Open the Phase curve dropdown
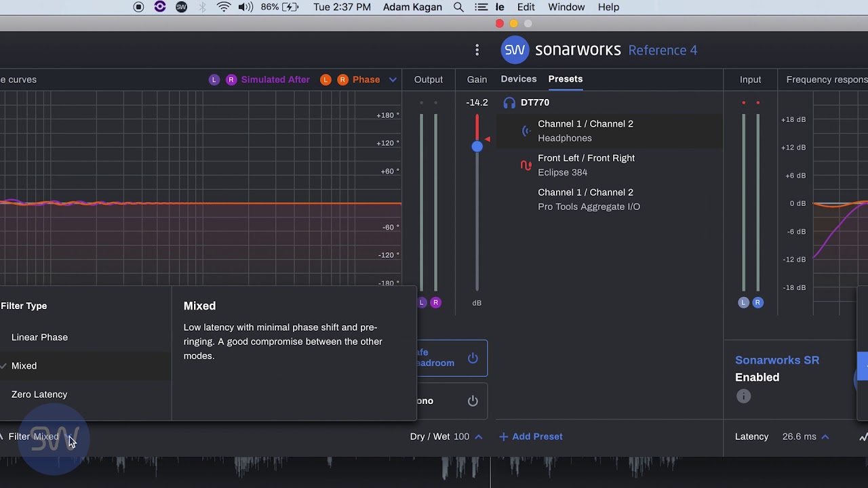 coord(393,79)
